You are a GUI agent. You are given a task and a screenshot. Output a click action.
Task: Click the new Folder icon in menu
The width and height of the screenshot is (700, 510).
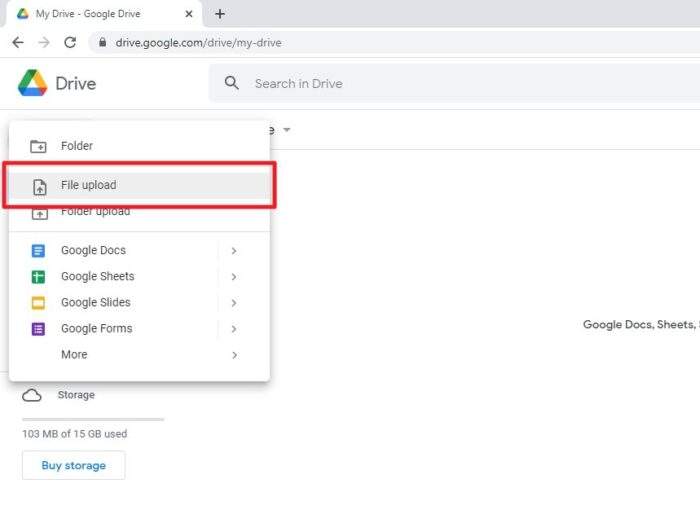point(38,146)
